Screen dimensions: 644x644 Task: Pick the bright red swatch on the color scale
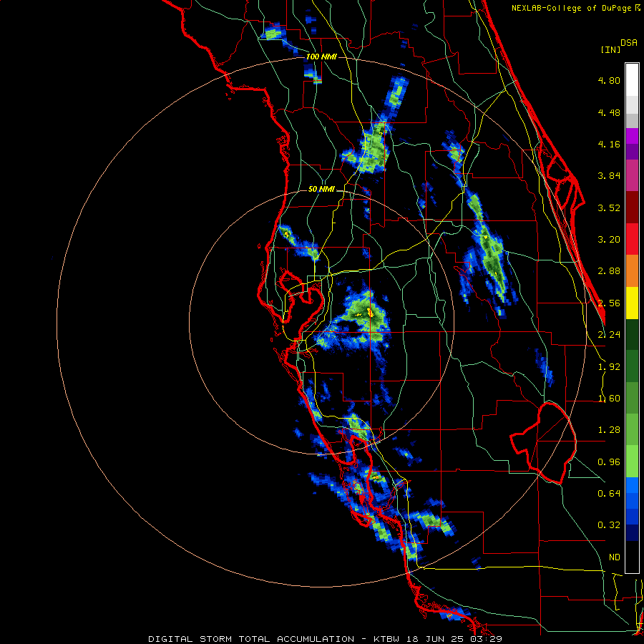pos(632,239)
